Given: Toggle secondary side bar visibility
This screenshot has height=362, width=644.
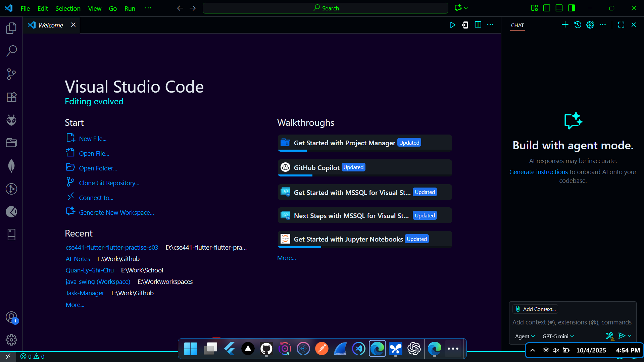Looking at the screenshot, I should pos(572,8).
